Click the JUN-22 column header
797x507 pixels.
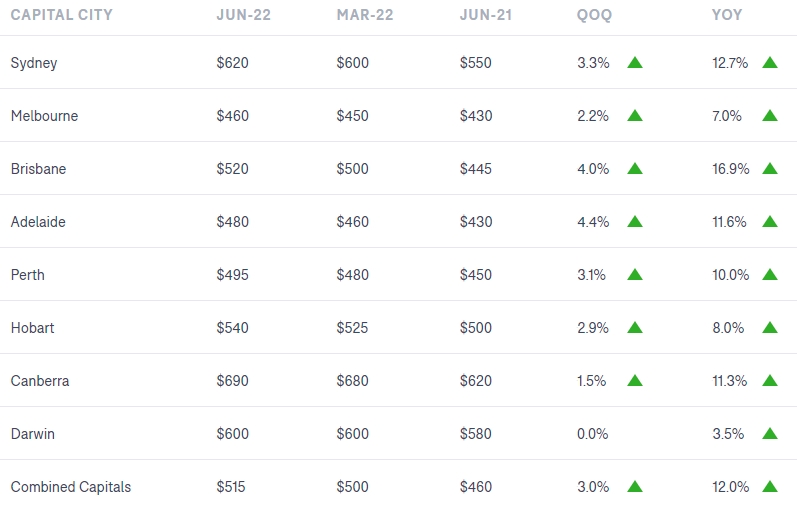point(243,15)
